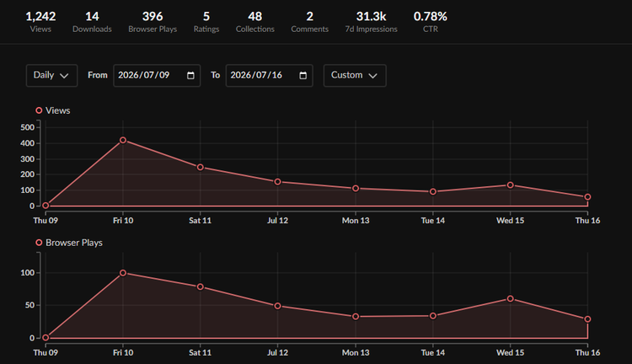Select the Fri 10 peak on Views chart

pyautogui.click(x=123, y=140)
